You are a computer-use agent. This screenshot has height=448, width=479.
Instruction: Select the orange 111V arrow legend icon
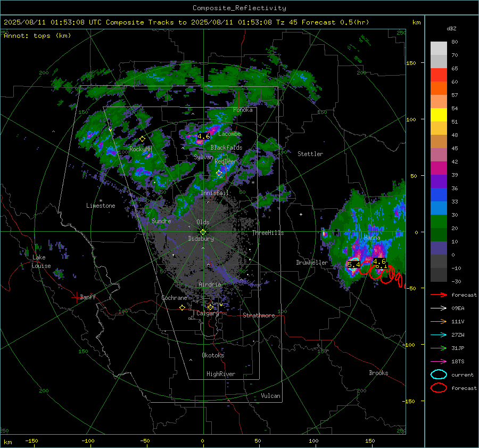tap(439, 321)
